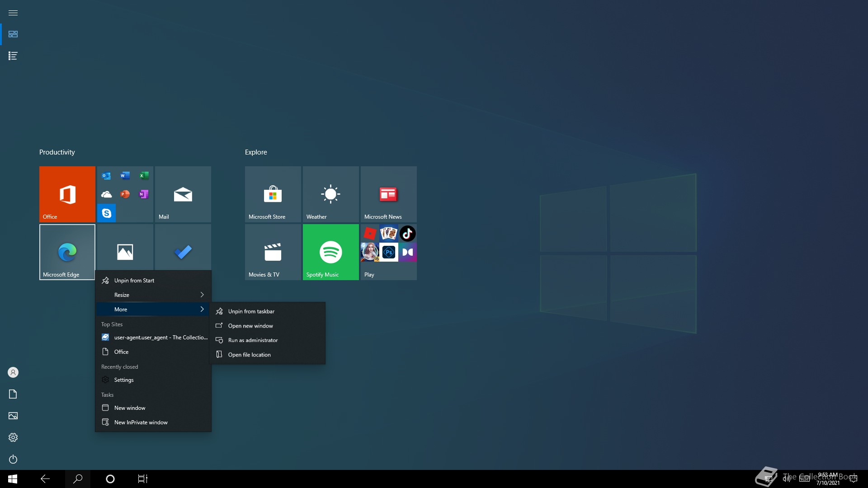Launch the Spotify Music tile
This screenshot has width=868, height=488.
[x=331, y=252]
